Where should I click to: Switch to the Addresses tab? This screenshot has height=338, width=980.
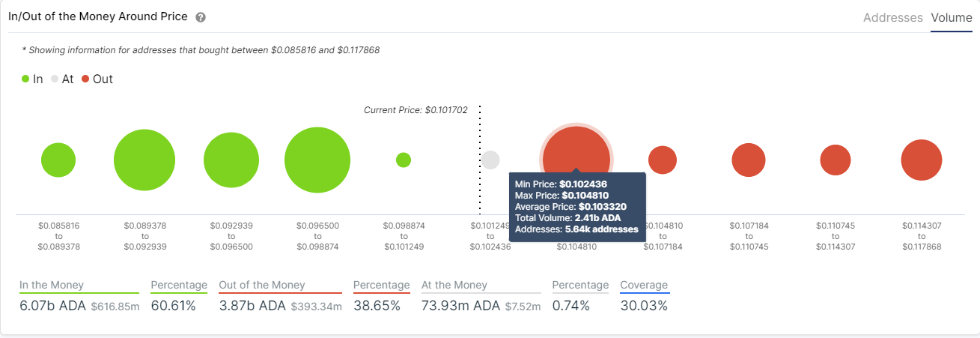coord(893,17)
